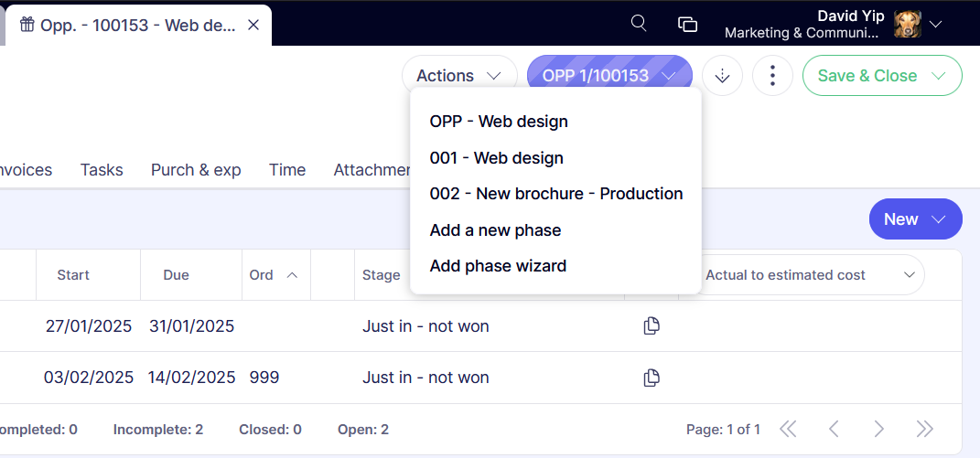Screen dimensions: 980x458
Task: Open the three-dot more options menu
Action: tap(772, 76)
